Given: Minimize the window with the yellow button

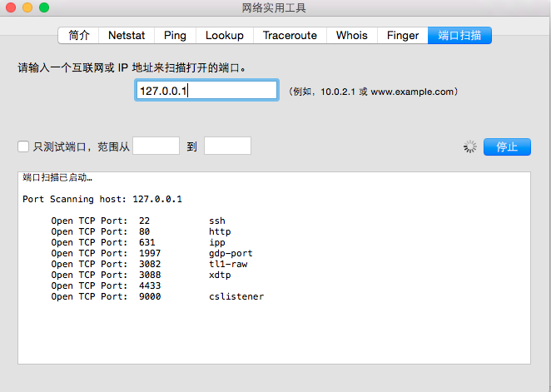Looking at the screenshot, I should click(x=27, y=7).
